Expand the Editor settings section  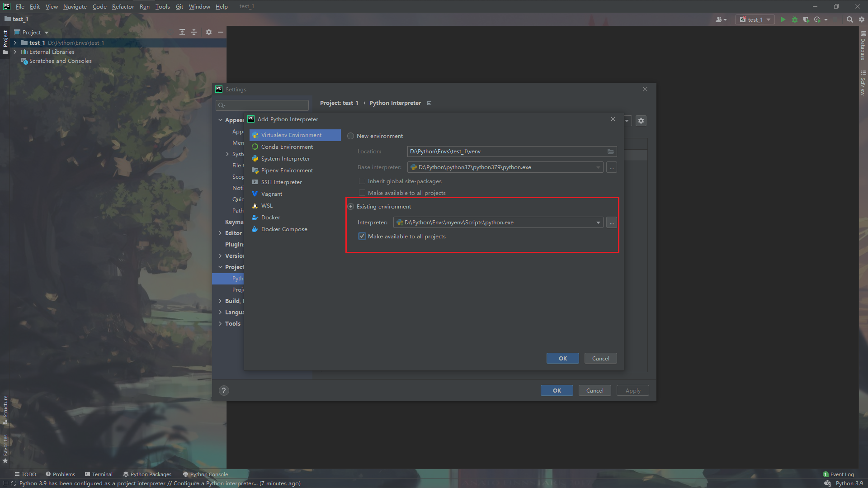point(220,233)
